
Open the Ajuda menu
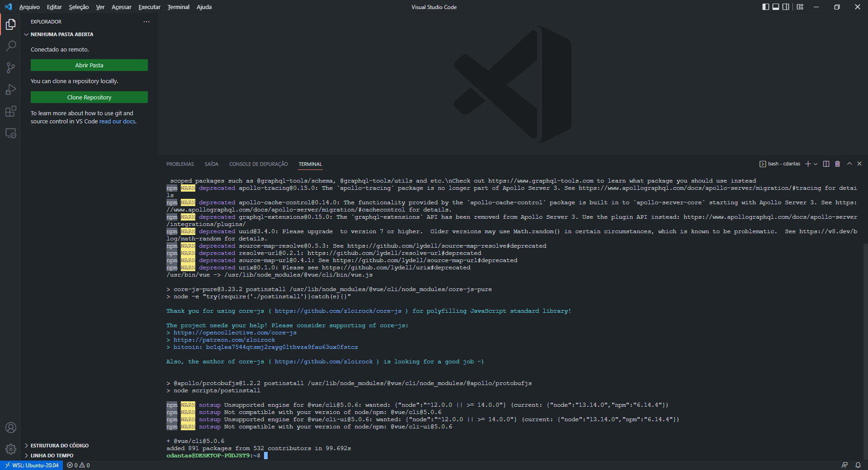tap(204, 7)
